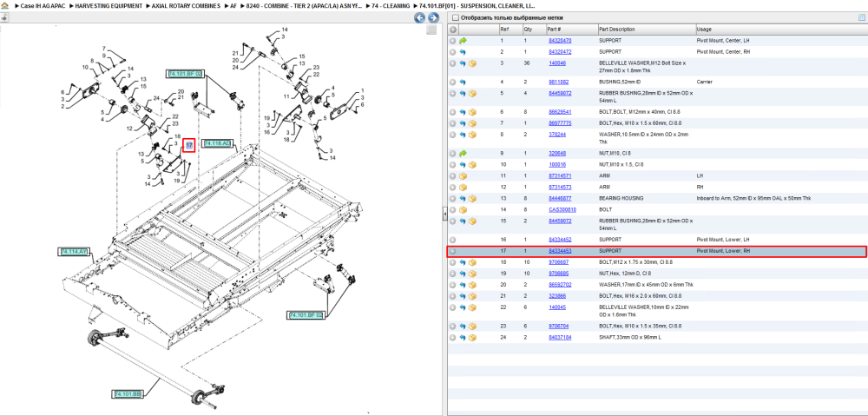The width and height of the screenshot is (868, 416).
Task: Open 'Case IH AG APAC' breadcrumb
Action: pos(43,5)
